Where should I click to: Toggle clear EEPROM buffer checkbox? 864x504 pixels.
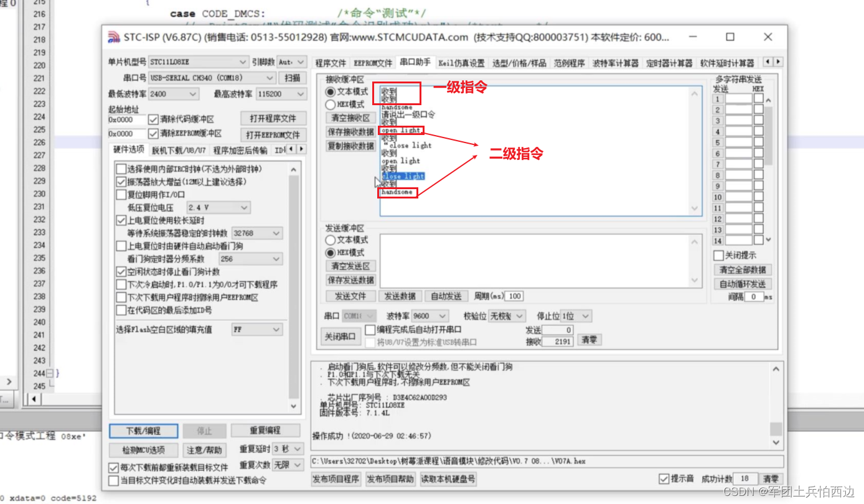[153, 133]
